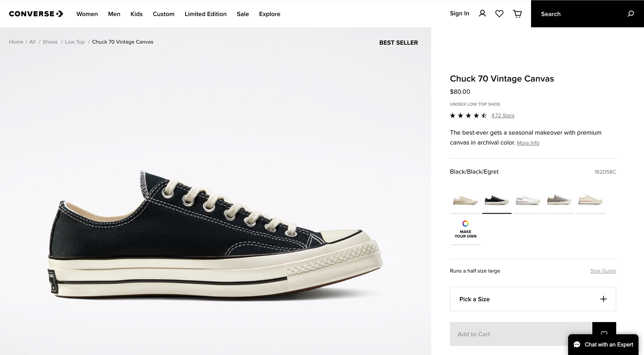The width and height of the screenshot is (644, 355).
Task: Open the favorites heart icon in header
Action: (499, 14)
